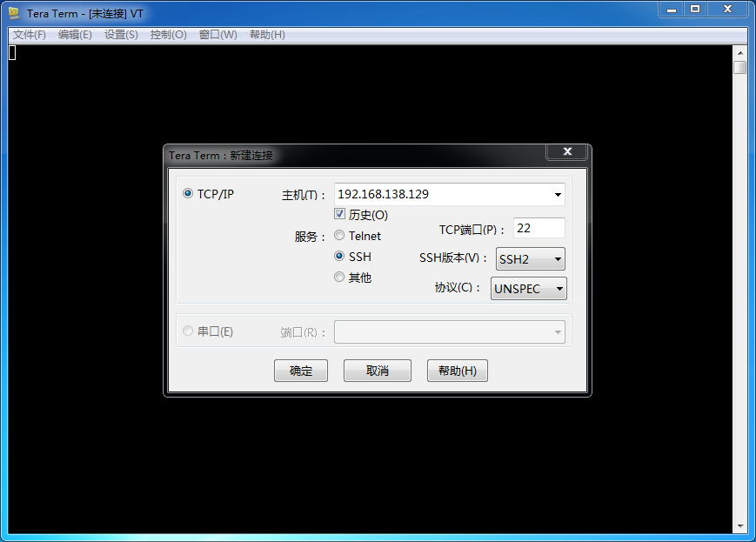Open the 设置(S) menu
The image size is (756, 542).
coord(121,35)
